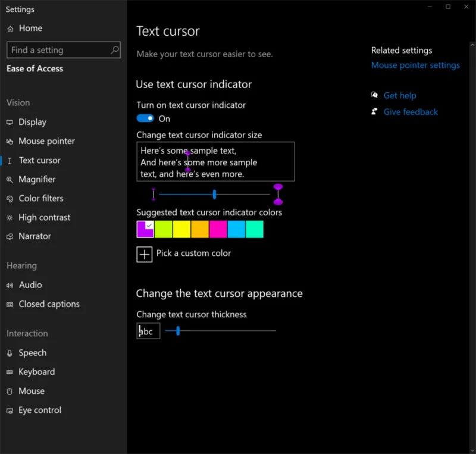Click the Find a setting search box
The image size is (476, 454).
tap(63, 50)
